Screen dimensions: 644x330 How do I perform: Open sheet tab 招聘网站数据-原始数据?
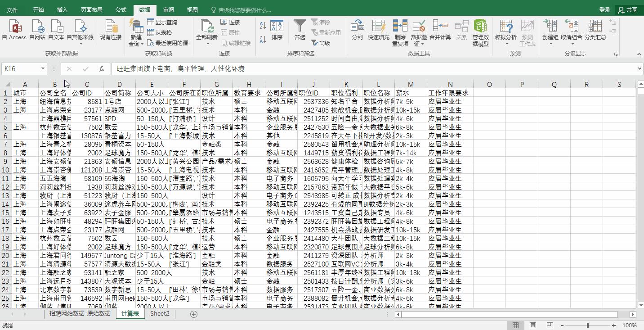pyautogui.click(x=80, y=314)
